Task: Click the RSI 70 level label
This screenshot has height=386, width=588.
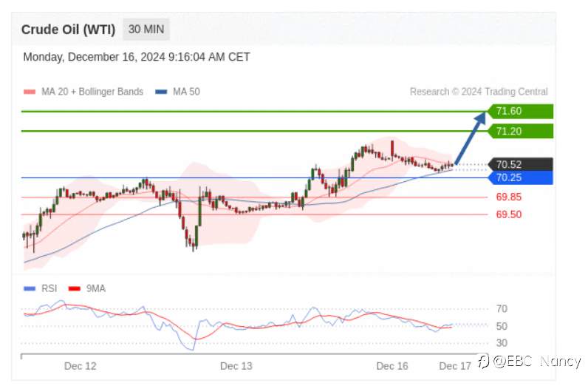Action: coord(502,309)
